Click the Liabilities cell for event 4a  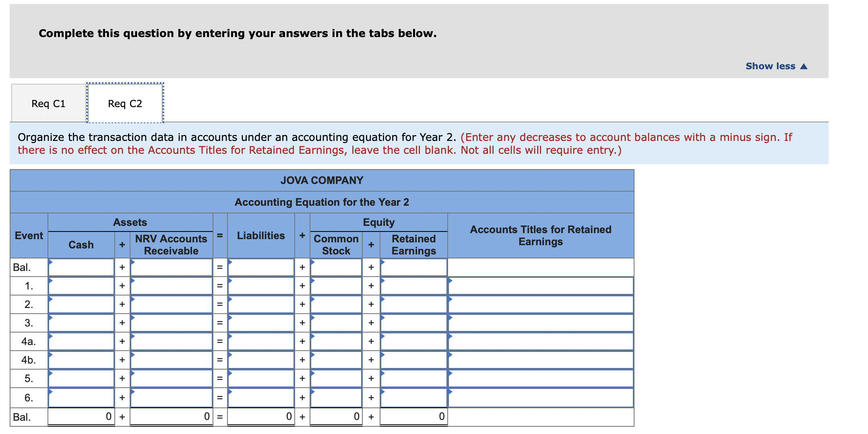pos(261,341)
